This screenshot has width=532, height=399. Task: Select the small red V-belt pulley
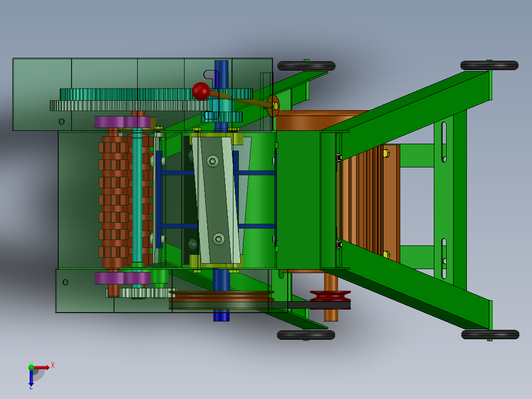[330, 296]
